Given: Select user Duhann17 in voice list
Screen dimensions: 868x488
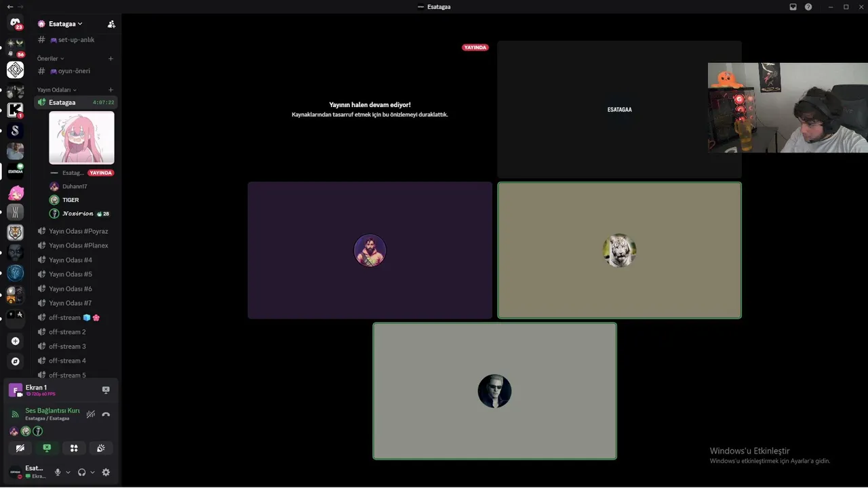Looking at the screenshot, I should point(81,186).
